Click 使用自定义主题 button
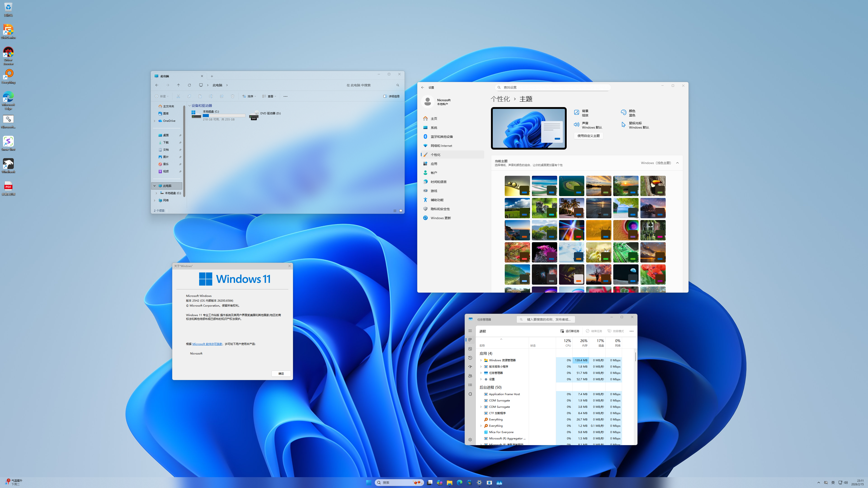The width and height of the screenshot is (868, 488). [x=588, y=136]
